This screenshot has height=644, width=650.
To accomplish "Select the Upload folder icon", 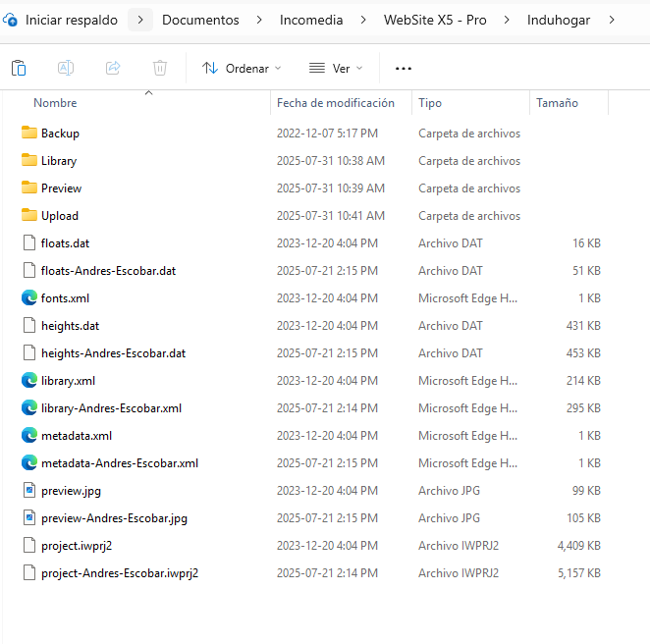I will tap(29, 215).
